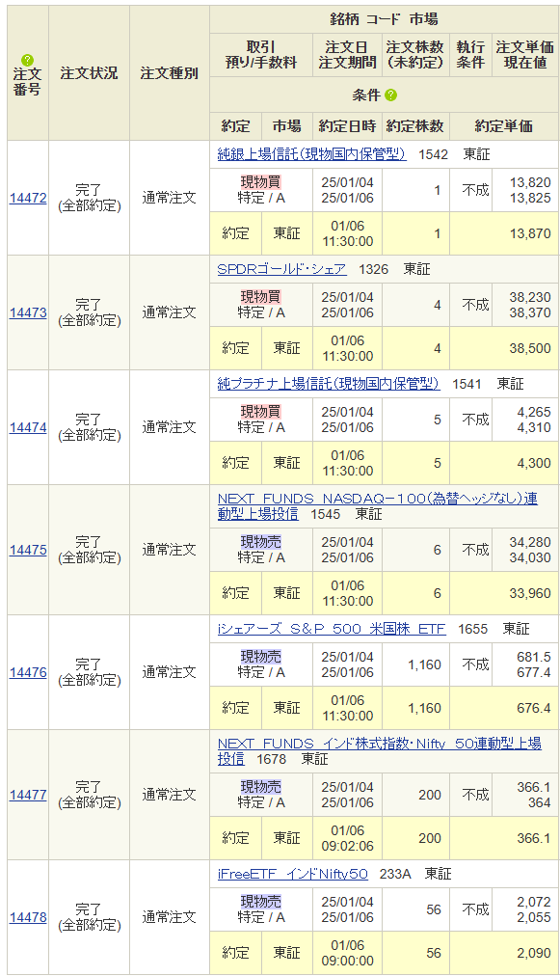
Task: Open NEXT FUNDS インド株式指数 Nifty 50 link
Action: tap(380, 750)
